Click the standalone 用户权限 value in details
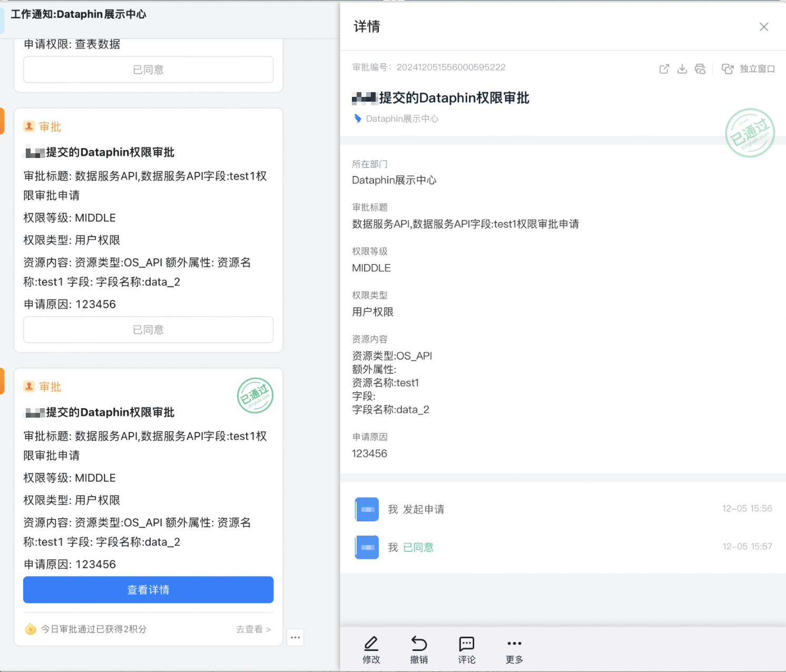 click(373, 312)
